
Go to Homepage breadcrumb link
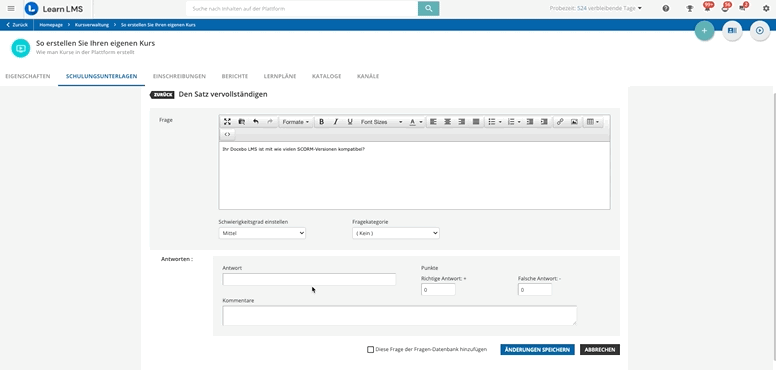tap(51, 25)
